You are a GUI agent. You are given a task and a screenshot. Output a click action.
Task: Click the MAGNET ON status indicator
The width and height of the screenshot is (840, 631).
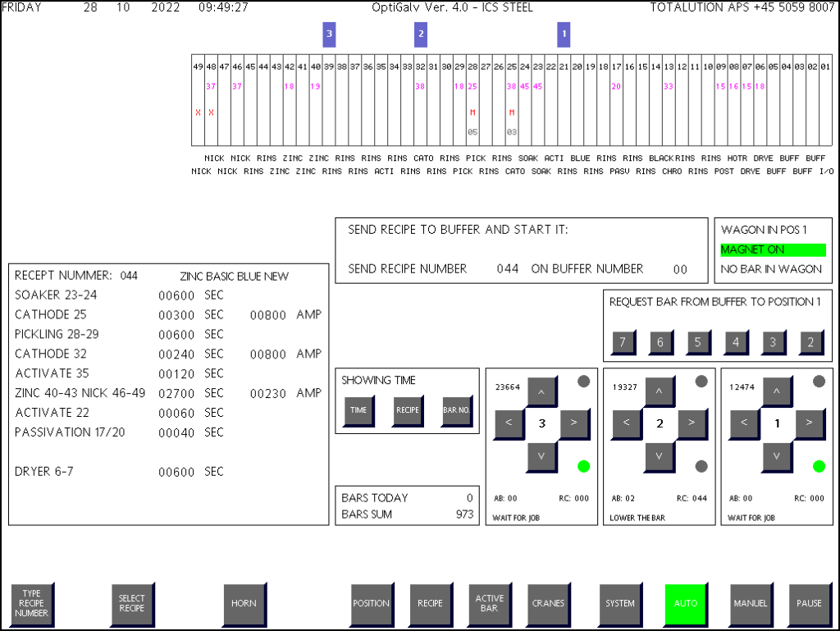pos(773,249)
